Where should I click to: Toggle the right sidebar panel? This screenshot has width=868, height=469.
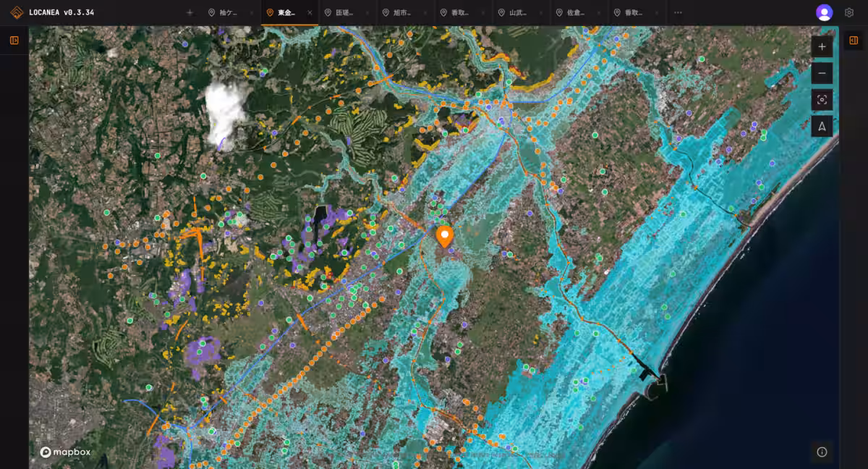click(x=854, y=41)
